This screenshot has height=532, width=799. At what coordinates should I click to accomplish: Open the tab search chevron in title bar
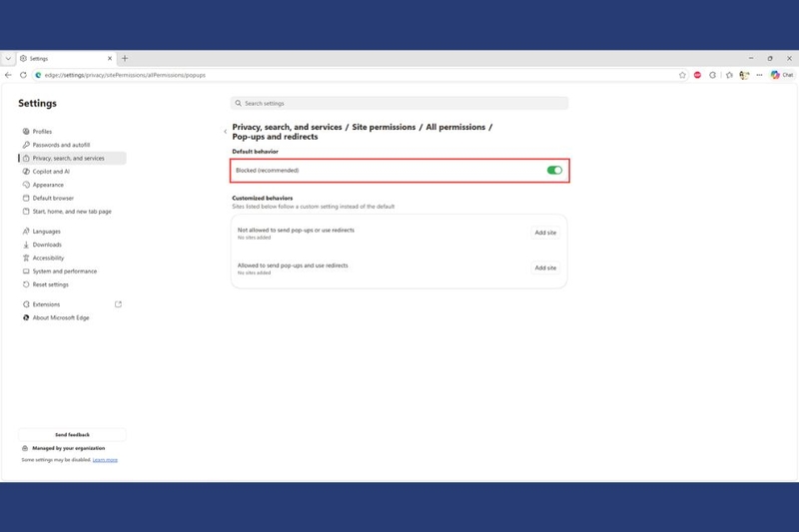[8, 59]
